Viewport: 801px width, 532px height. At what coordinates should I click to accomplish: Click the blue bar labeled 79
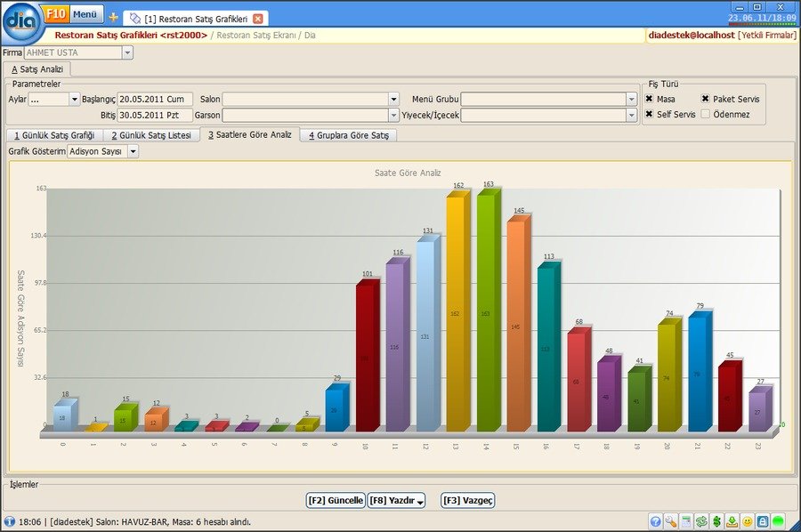pyautogui.click(x=700, y=372)
